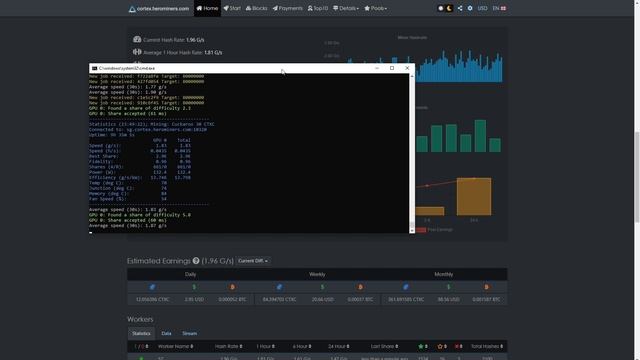Open the cortex.herominers.com logo link

click(159, 9)
